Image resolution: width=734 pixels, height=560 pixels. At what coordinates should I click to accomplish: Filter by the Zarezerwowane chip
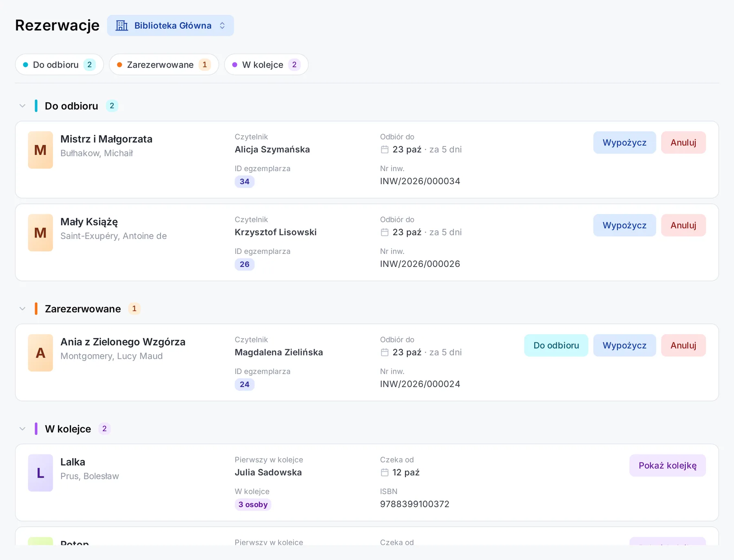164,65
